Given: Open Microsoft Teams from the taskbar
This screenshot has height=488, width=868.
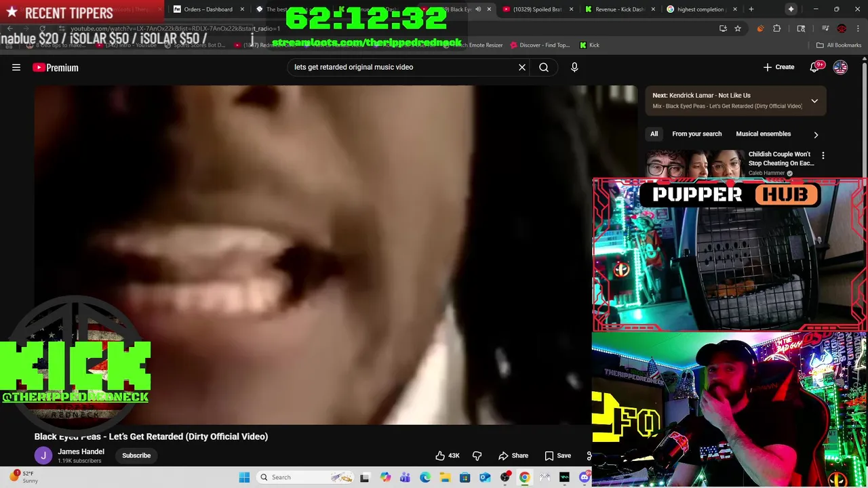Looking at the screenshot, I should click(405, 477).
